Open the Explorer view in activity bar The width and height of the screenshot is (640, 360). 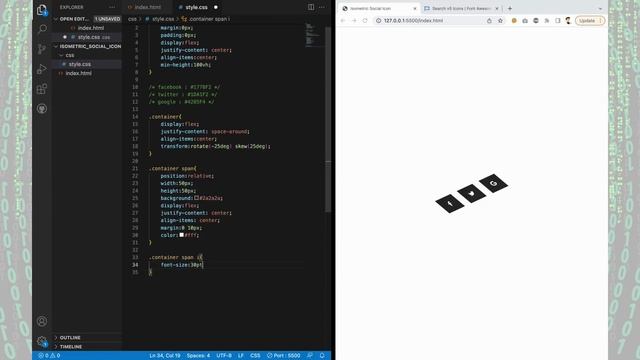click(x=42, y=10)
